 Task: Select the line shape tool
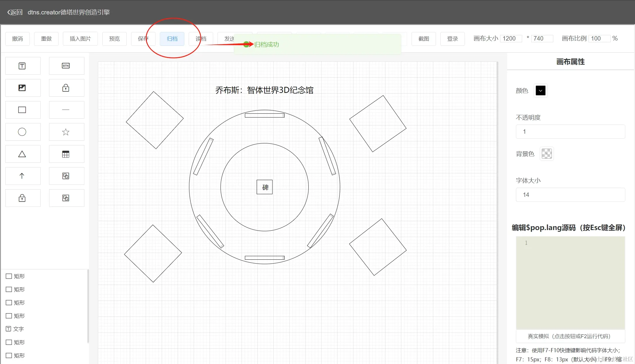point(66,110)
